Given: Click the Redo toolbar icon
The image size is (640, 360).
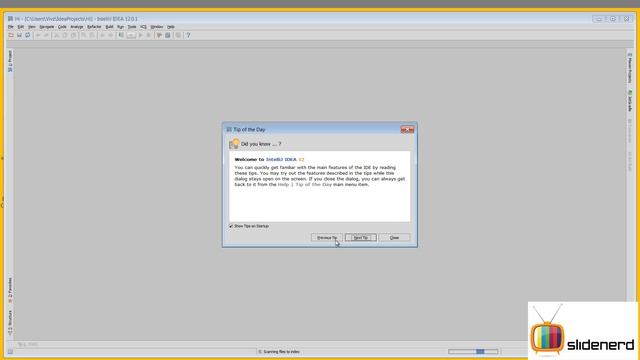Looking at the screenshot, I should pos(46,36).
